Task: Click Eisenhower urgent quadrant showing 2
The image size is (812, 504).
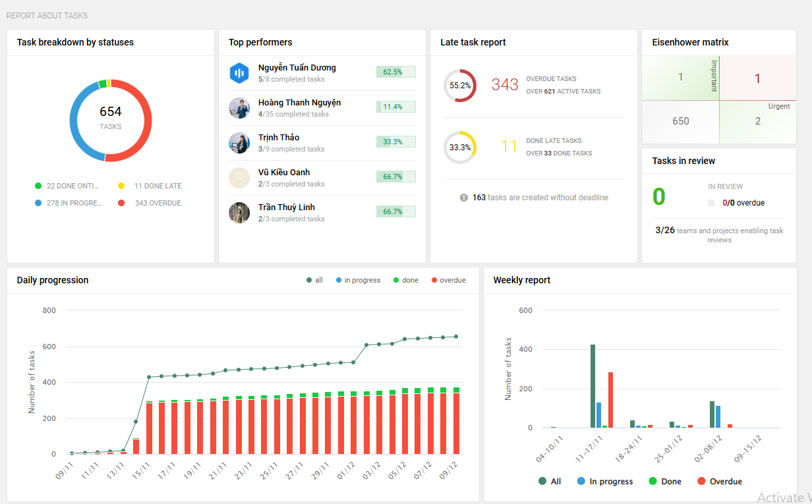Action: [757, 122]
